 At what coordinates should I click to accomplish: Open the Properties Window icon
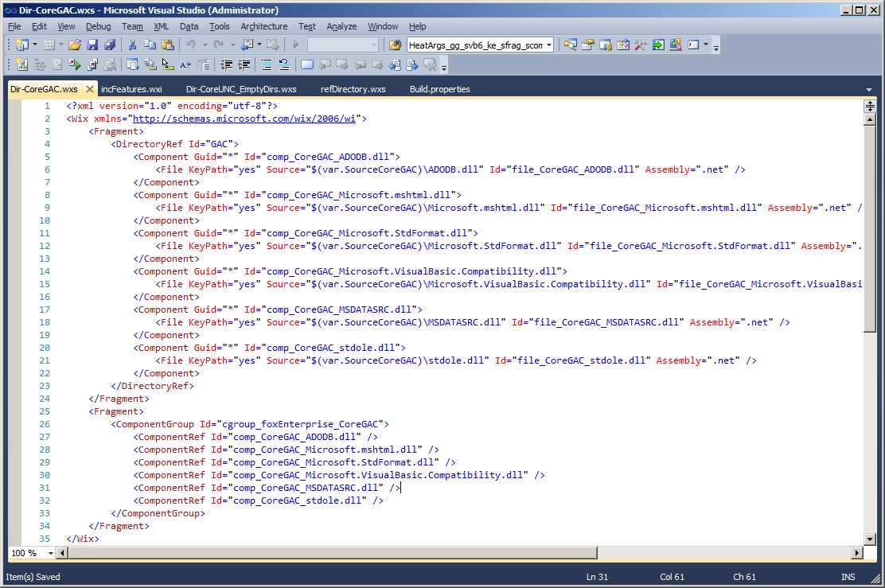[x=587, y=45]
